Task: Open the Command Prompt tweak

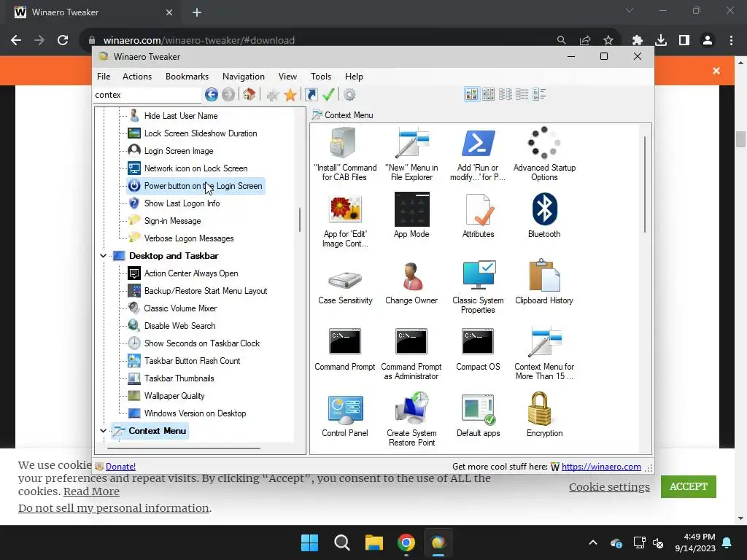Action: (345, 348)
